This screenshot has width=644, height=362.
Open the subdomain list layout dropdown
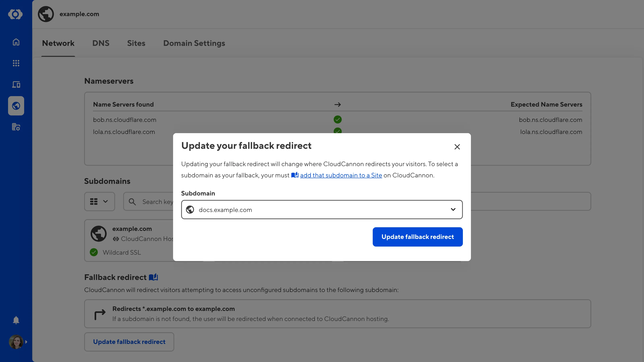coord(99,201)
